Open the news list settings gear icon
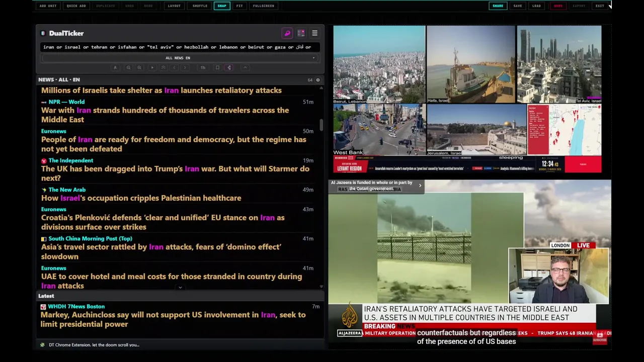This screenshot has height=362, width=644. tap(317, 80)
